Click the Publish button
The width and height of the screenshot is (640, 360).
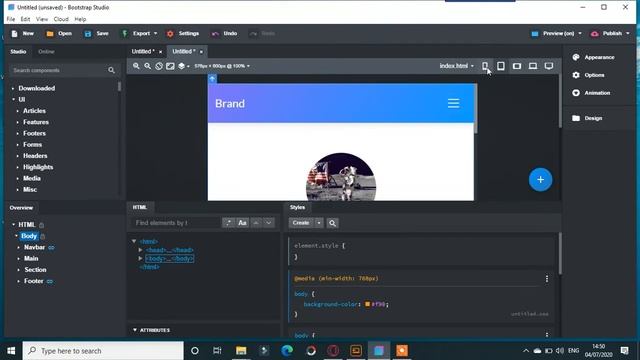(607, 33)
